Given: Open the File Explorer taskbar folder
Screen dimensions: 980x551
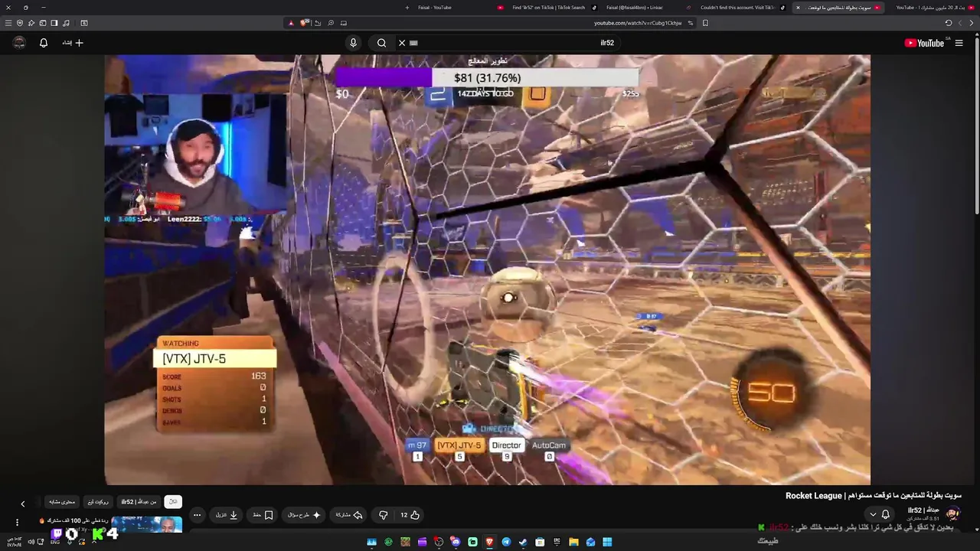Looking at the screenshot, I should click(573, 542).
